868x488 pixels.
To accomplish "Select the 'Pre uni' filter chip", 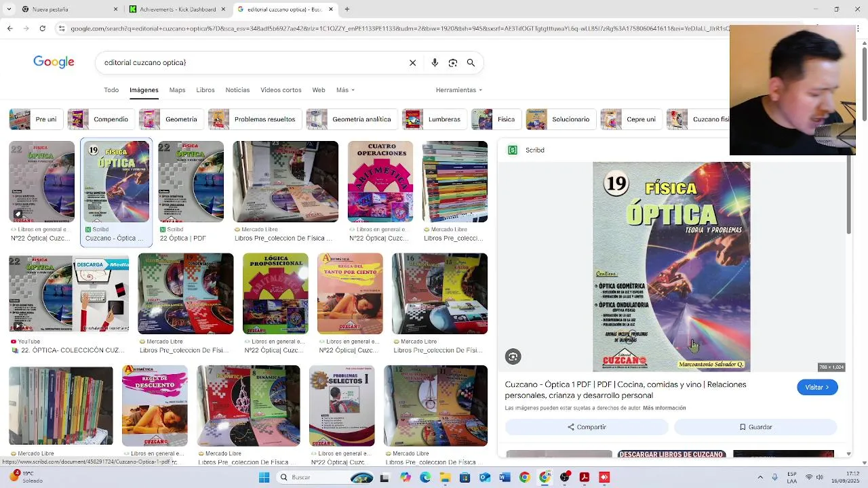I will pyautogui.click(x=36, y=119).
